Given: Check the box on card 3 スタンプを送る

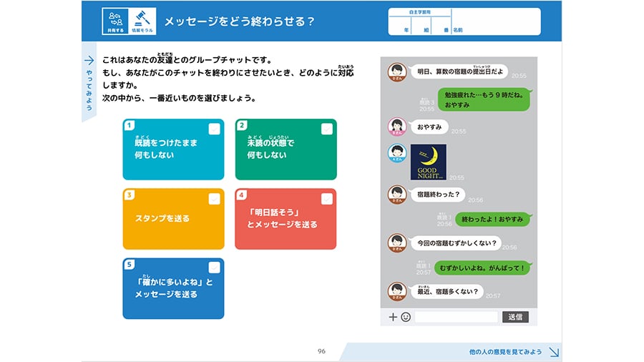Looking at the screenshot, I should pos(215,199).
